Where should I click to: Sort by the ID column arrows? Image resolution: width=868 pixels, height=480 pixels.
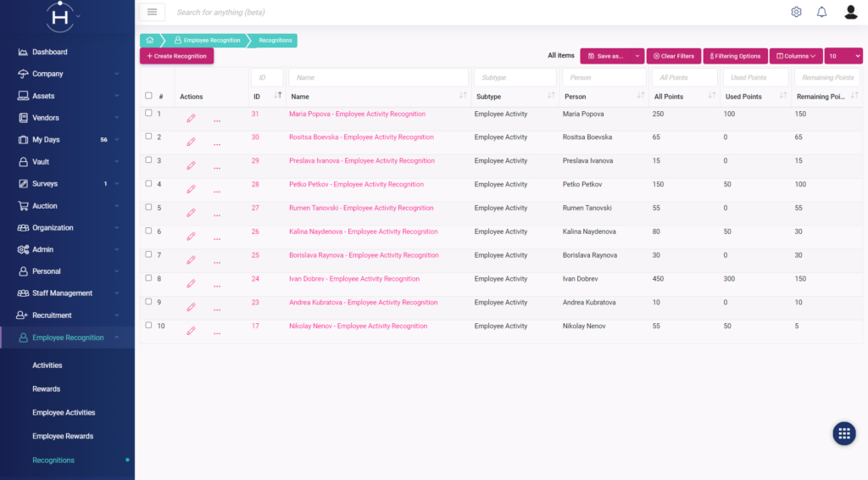pos(277,96)
